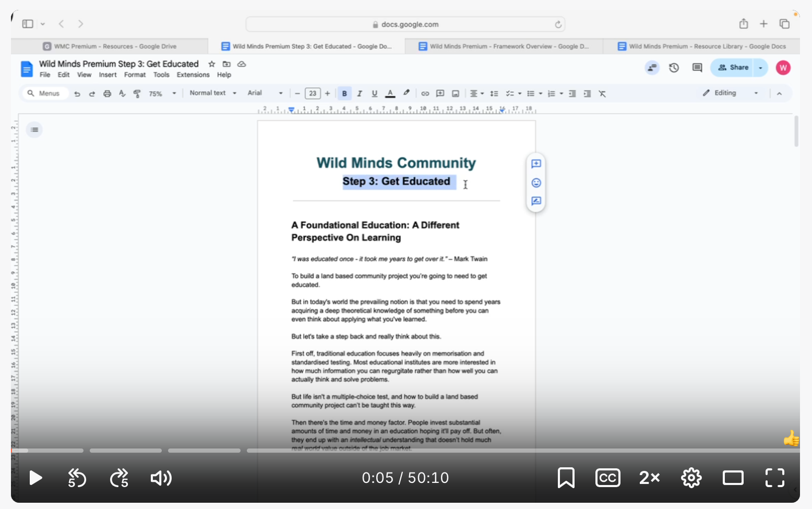Select the Paint format tool
This screenshot has height=509, width=812.
137,94
